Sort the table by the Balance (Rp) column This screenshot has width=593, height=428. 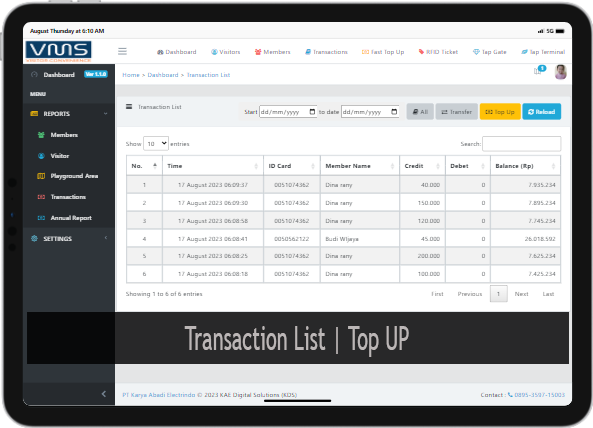click(x=525, y=166)
